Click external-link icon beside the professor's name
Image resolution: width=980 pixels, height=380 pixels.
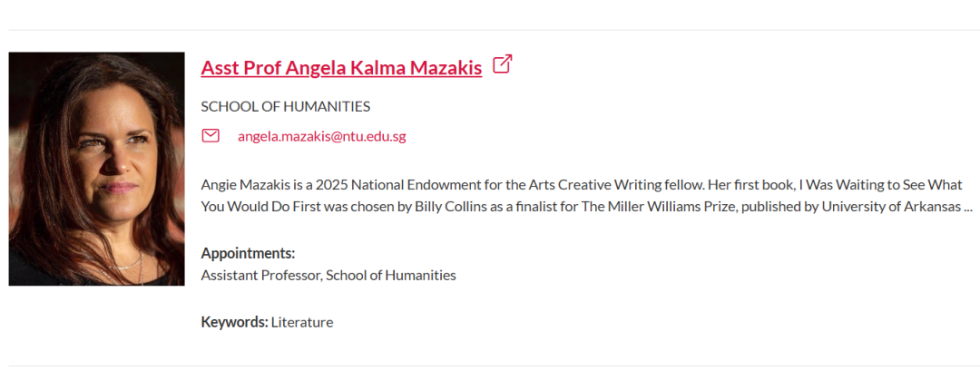pyautogui.click(x=502, y=64)
